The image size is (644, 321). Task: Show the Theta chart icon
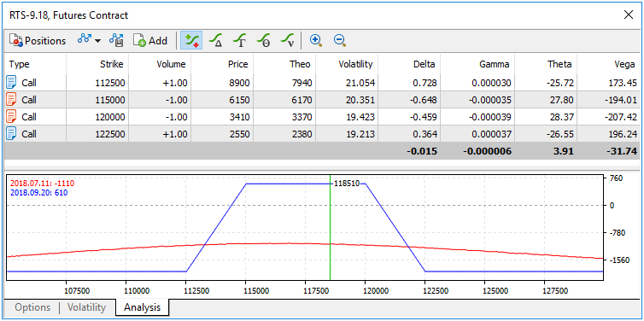(x=263, y=40)
